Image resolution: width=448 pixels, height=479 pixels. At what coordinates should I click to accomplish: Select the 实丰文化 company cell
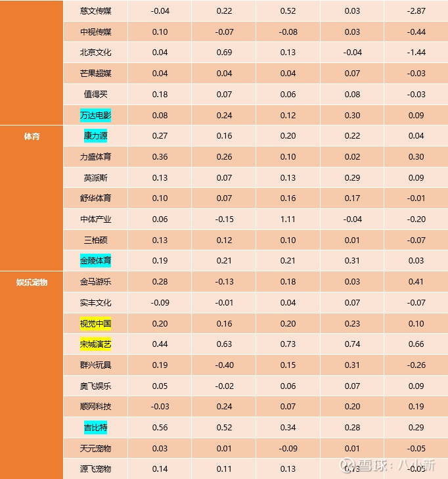click(x=96, y=303)
